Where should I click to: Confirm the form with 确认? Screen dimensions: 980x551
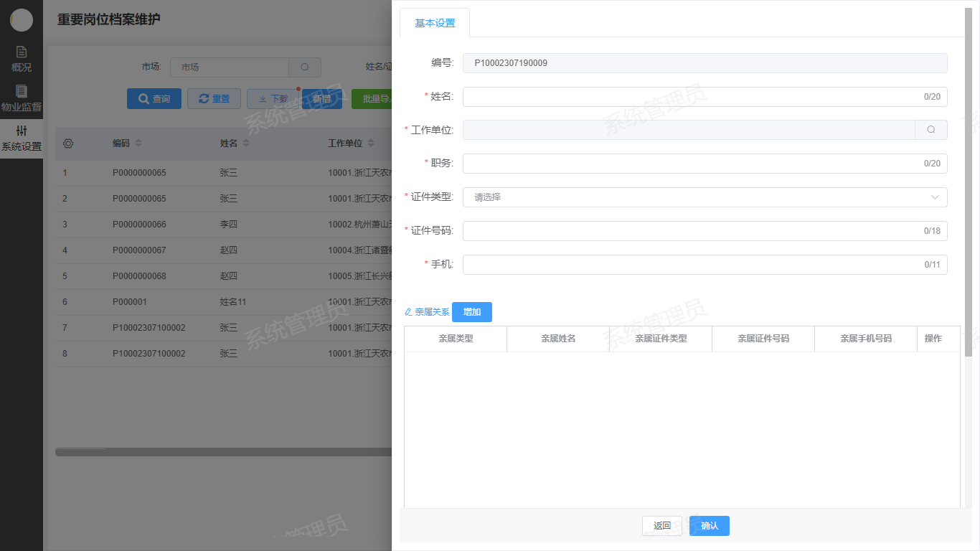click(709, 526)
